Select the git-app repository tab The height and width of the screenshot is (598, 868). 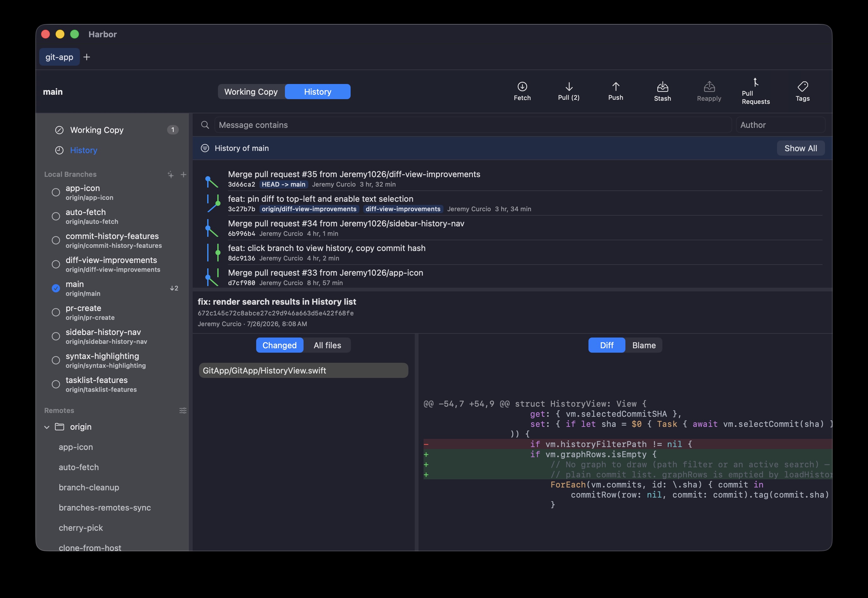click(59, 57)
